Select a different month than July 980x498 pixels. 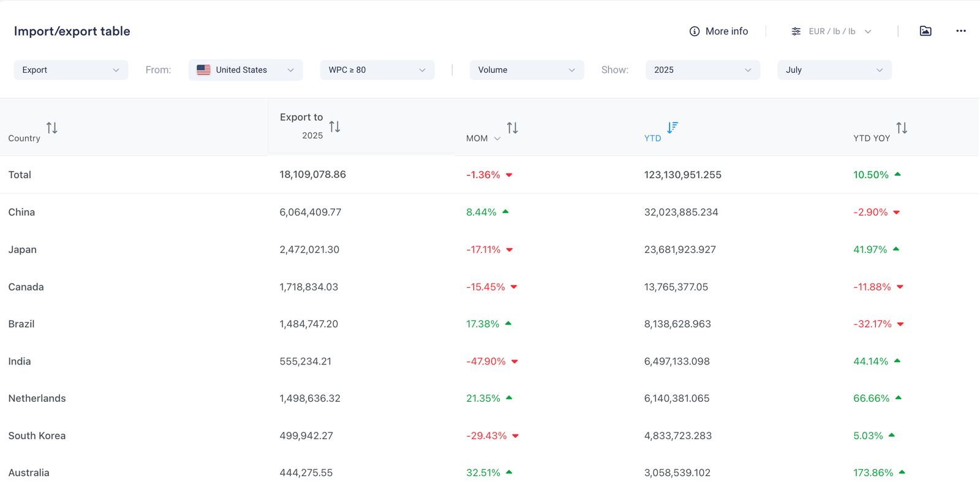(834, 70)
